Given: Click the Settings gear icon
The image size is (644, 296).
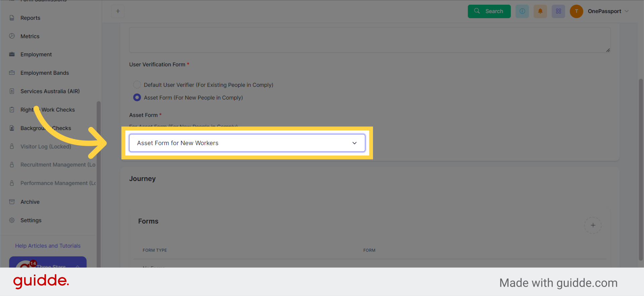Looking at the screenshot, I should [12, 220].
